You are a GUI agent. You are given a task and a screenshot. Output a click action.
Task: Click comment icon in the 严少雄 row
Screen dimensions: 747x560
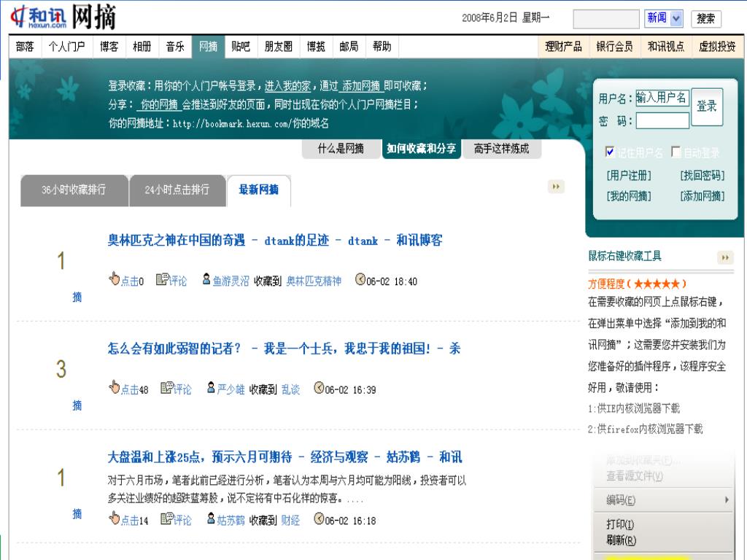click(167, 388)
